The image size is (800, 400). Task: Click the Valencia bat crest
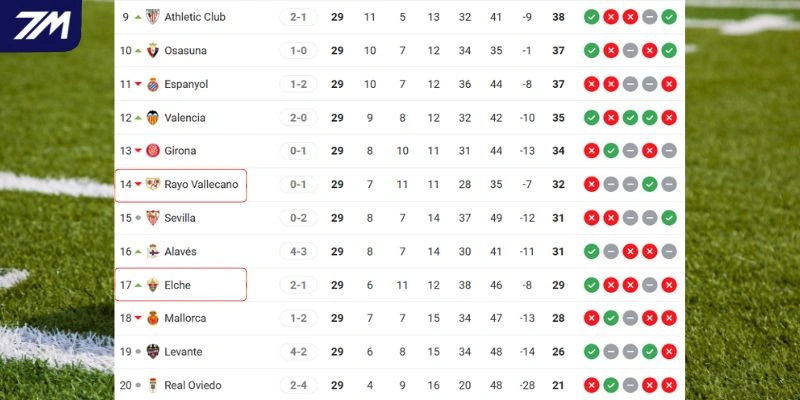click(153, 117)
